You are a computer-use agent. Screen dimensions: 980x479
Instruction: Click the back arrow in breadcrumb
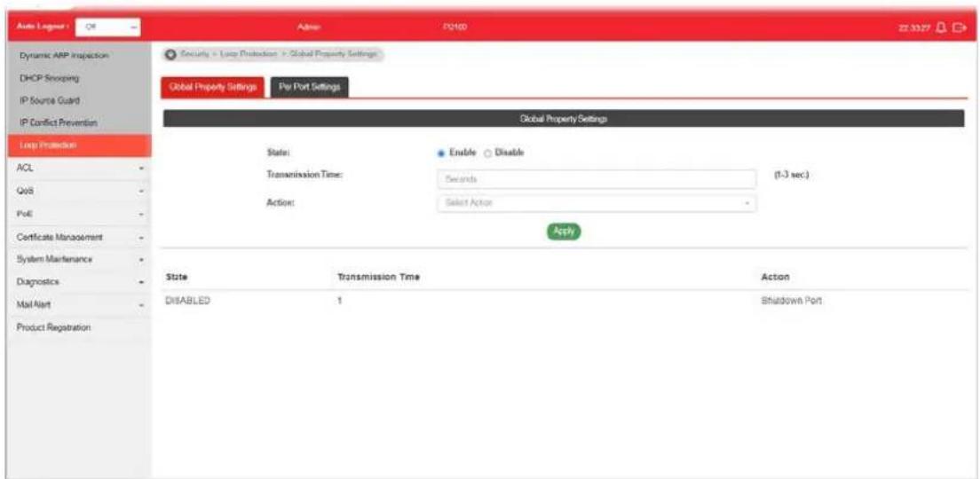pyautogui.click(x=170, y=54)
